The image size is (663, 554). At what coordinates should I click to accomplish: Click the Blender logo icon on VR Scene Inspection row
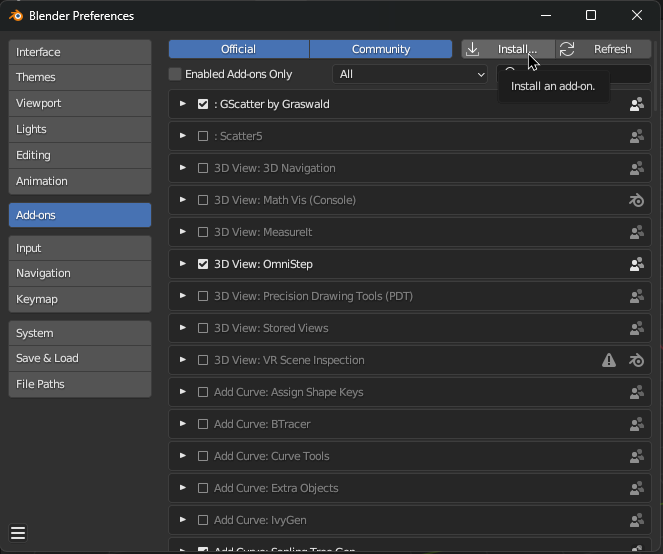(x=636, y=360)
